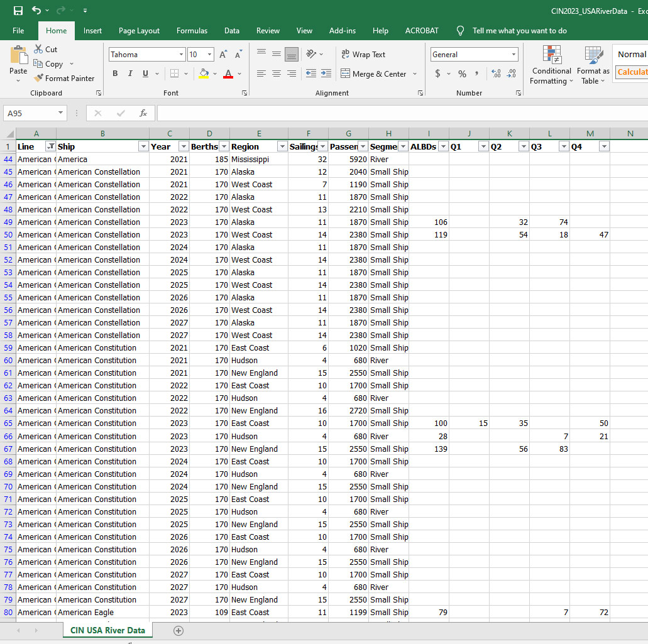Screen dimensions: 648x644
Task: Open the Year column filter dropdown
Action: [184, 146]
